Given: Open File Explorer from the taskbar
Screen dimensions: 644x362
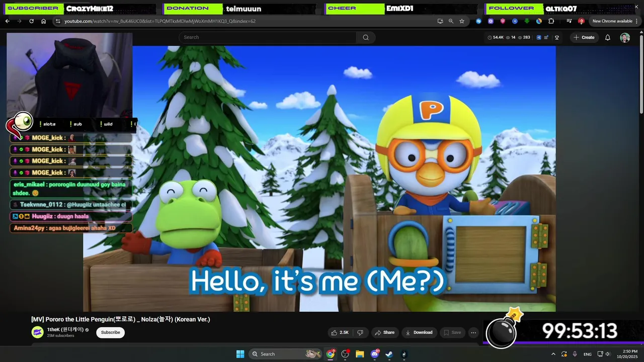Looking at the screenshot, I should (x=360, y=354).
